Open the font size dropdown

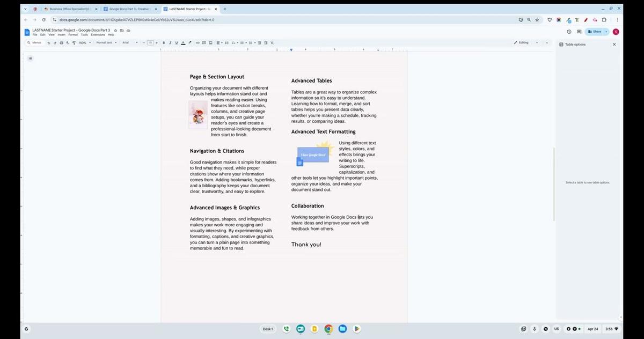(x=151, y=42)
